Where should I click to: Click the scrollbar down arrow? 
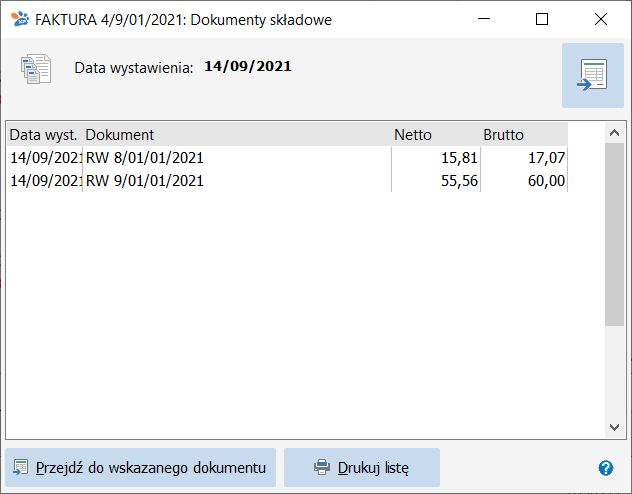tap(614, 427)
